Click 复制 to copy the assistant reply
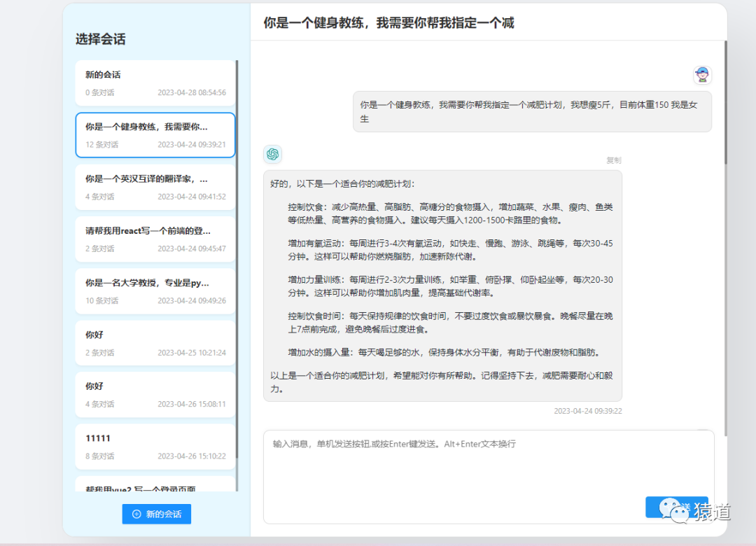This screenshot has height=546, width=756. (613, 160)
